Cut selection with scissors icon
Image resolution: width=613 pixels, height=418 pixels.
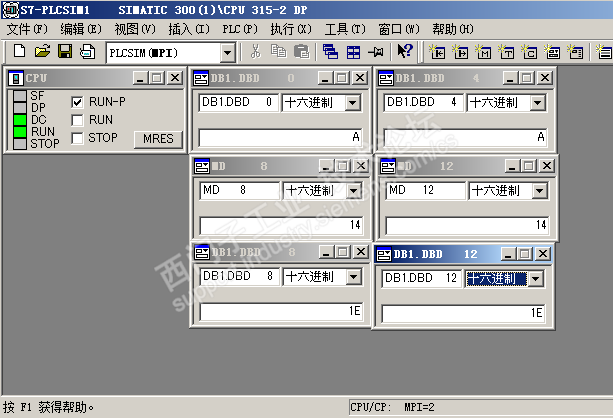click(x=255, y=51)
